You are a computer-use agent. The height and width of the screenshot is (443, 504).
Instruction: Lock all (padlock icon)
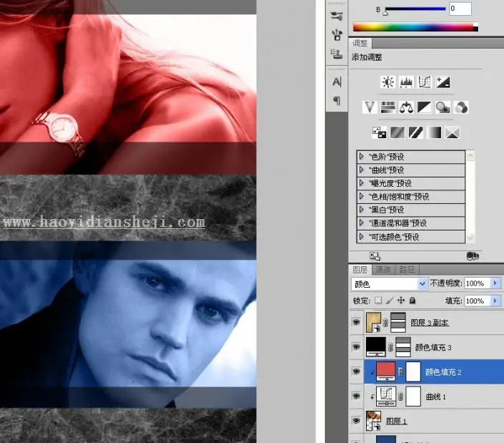(x=412, y=301)
